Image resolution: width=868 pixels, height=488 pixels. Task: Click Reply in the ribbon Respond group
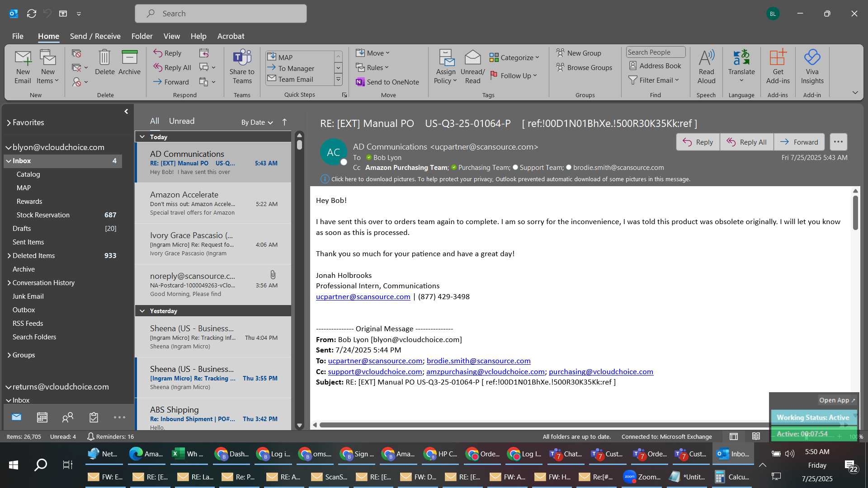click(167, 53)
